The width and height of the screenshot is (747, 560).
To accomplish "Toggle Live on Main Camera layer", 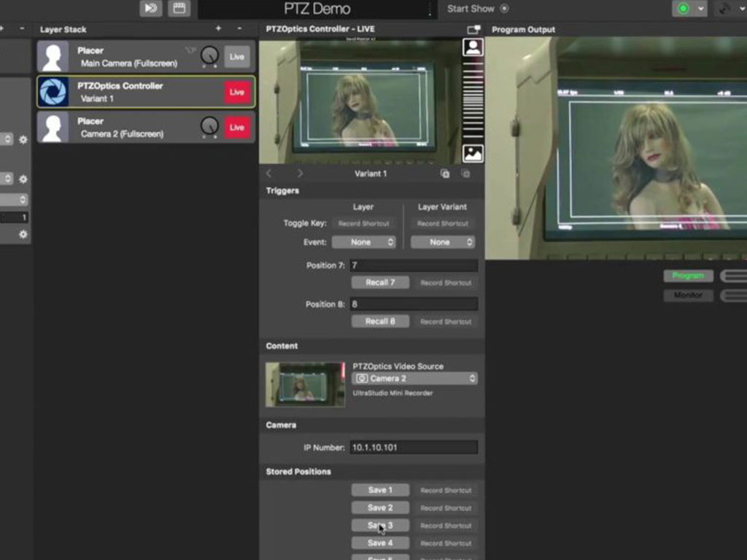I will point(237,57).
